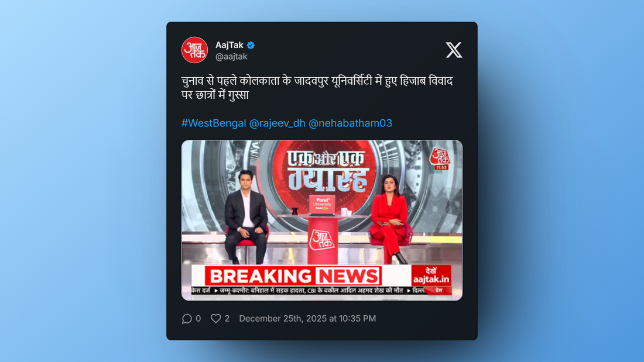Like the tweet with the heart icon
The height and width of the screenshot is (362, 644).
point(215,319)
